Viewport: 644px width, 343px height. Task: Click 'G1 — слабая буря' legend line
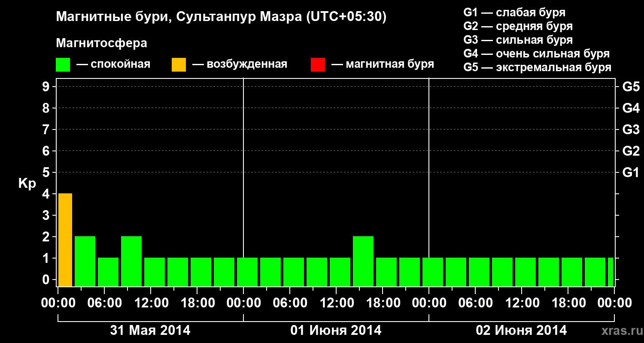(x=514, y=12)
